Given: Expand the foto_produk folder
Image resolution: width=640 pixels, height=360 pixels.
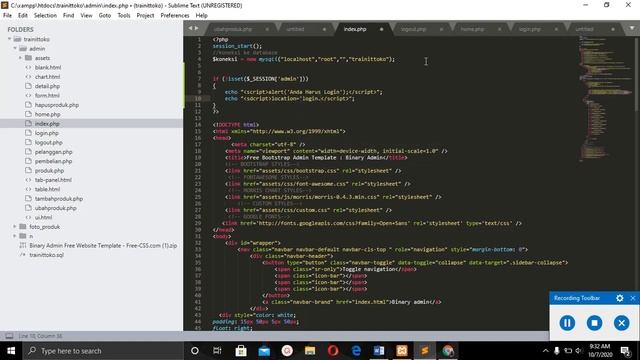Looking at the screenshot, I should pos(15,227).
